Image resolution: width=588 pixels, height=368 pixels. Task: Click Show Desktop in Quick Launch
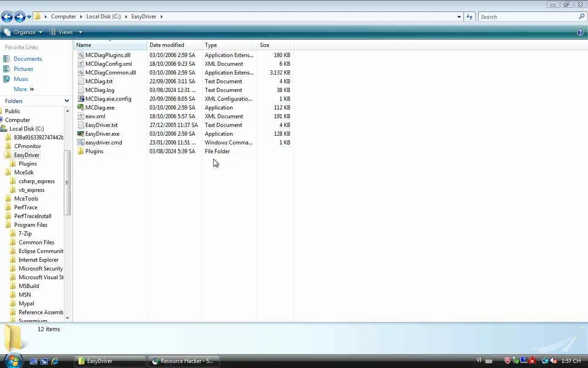click(x=34, y=362)
